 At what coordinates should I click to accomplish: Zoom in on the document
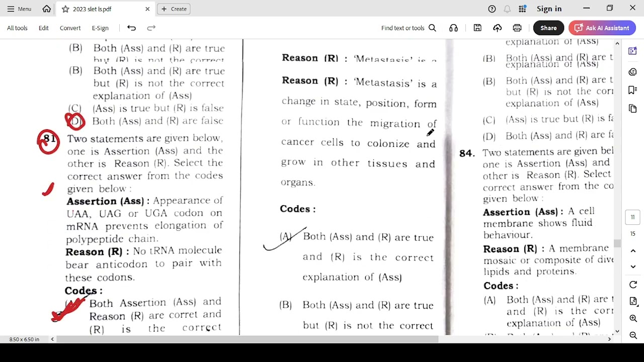tap(633, 319)
